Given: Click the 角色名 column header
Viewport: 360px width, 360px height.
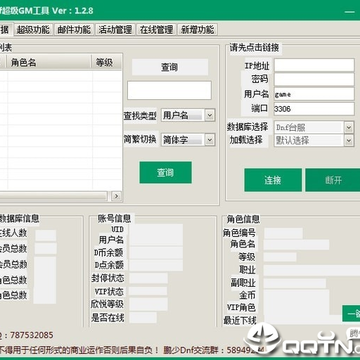Looking at the screenshot, I should point(49,62).
